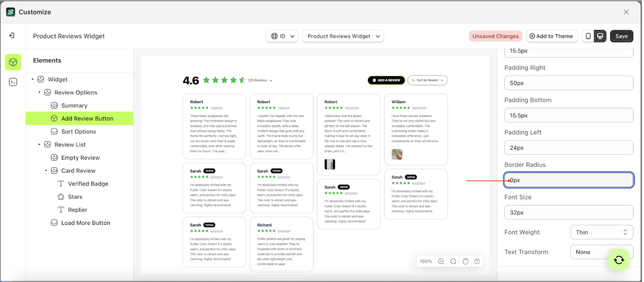
Task: Open the Product Reviews Widget dropdown
Action: click(343, 36)
